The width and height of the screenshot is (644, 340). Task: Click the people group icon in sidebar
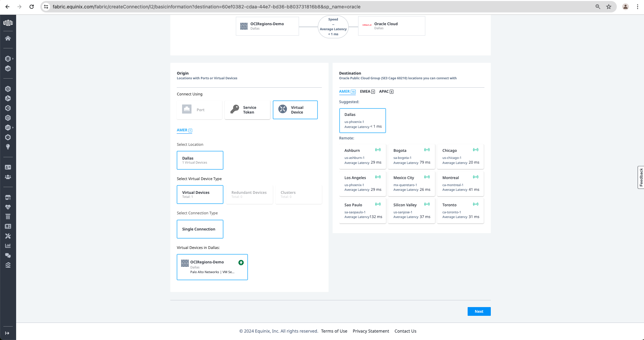(8, 177)
